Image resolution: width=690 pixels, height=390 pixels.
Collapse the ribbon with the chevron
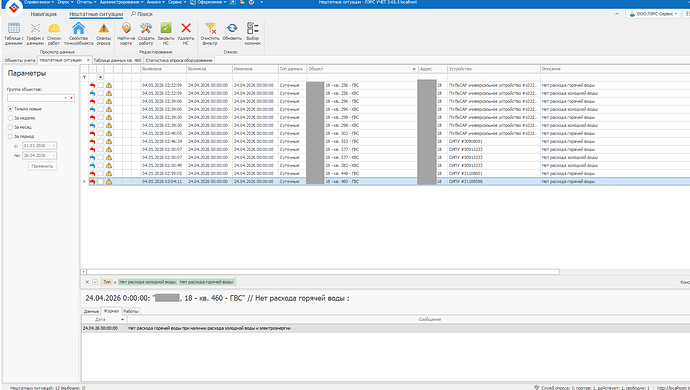617,14
